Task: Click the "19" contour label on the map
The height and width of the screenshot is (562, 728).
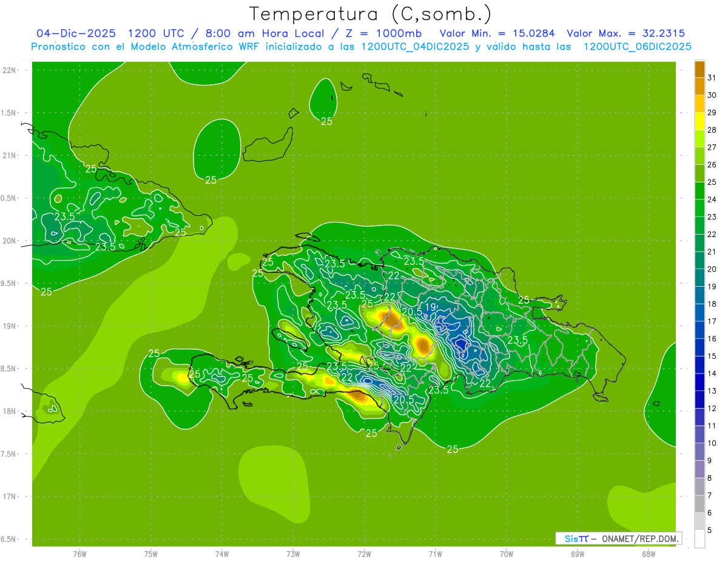Action: click(430, 308)
